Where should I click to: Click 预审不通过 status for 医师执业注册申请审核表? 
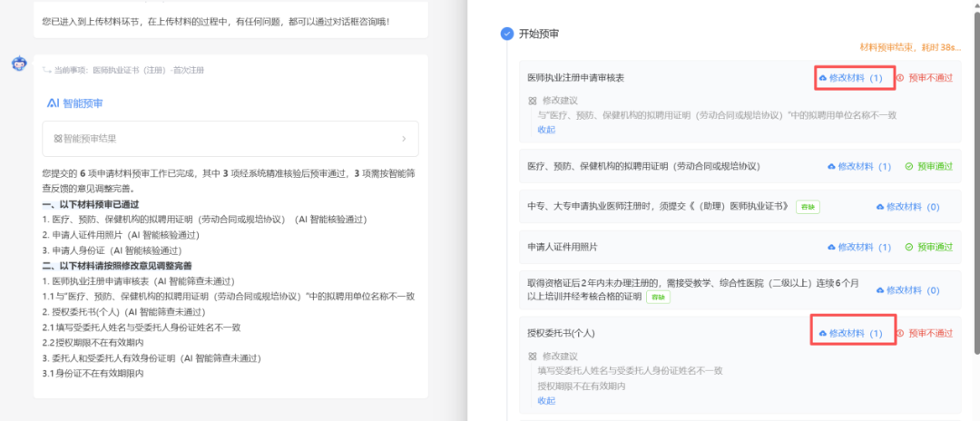[x=930, y=78]
